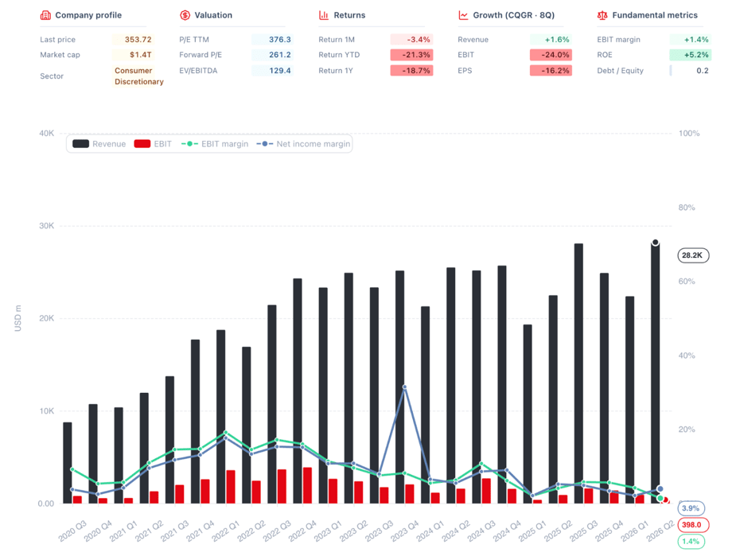Click the Returns bar chart icon
The image size is (736, 560).
pos(324,15)
